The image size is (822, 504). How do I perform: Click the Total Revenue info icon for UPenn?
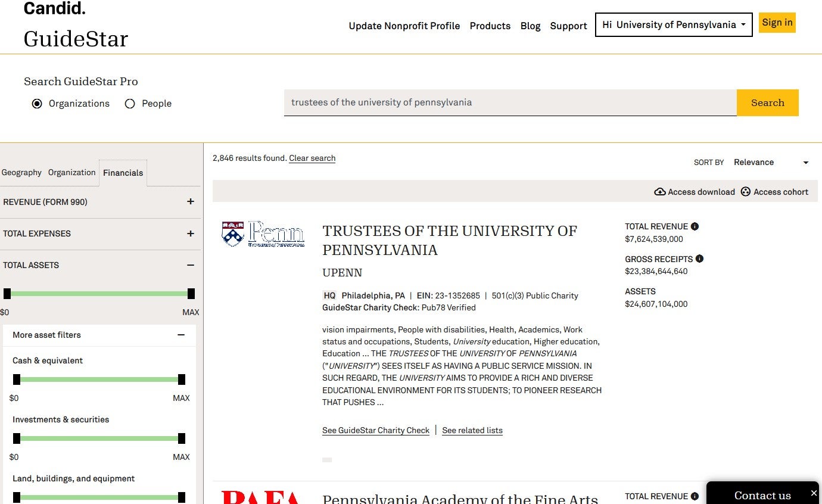[695, 226]
